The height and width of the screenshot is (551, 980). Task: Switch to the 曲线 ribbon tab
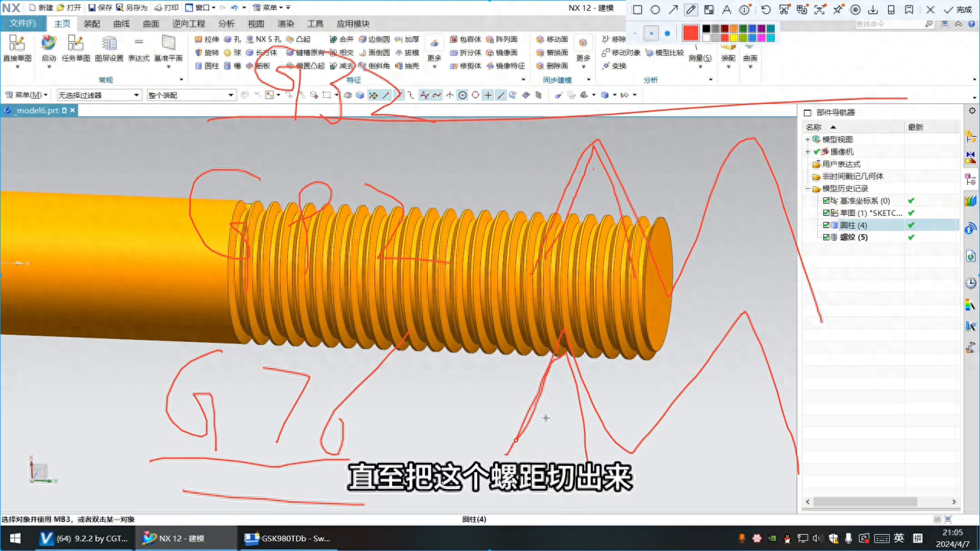(x=122, y=24)
